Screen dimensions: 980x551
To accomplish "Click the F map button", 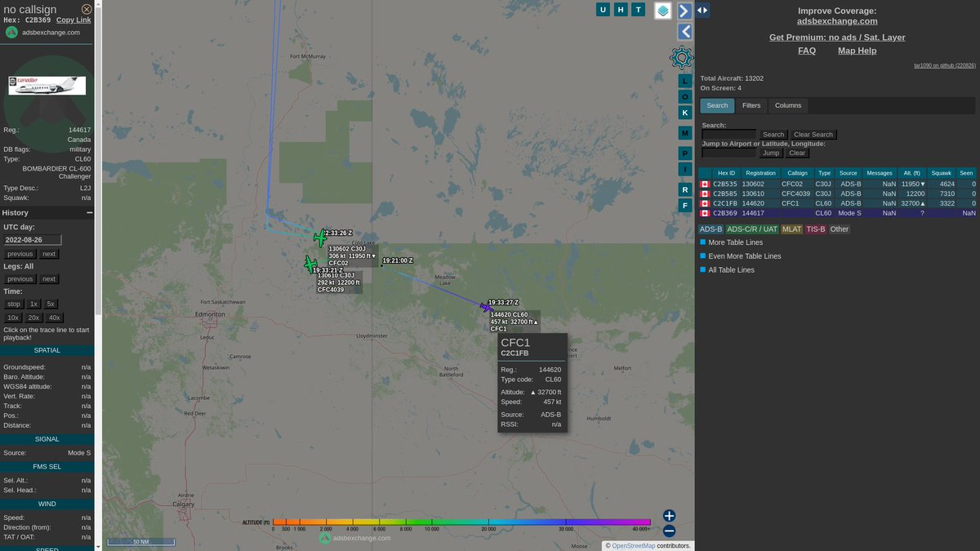I will (x=685, y=206).
